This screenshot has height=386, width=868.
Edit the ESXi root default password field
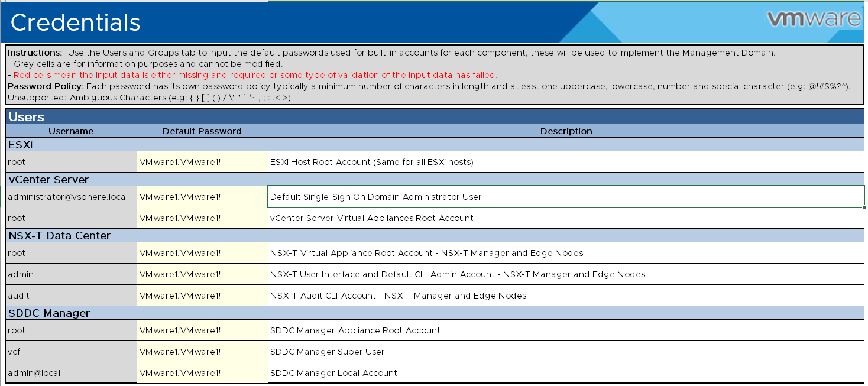tap(202, 161)
